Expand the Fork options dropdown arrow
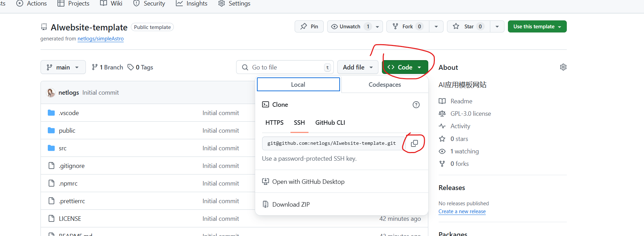The image size is (644, 236). tap(436, 27)
